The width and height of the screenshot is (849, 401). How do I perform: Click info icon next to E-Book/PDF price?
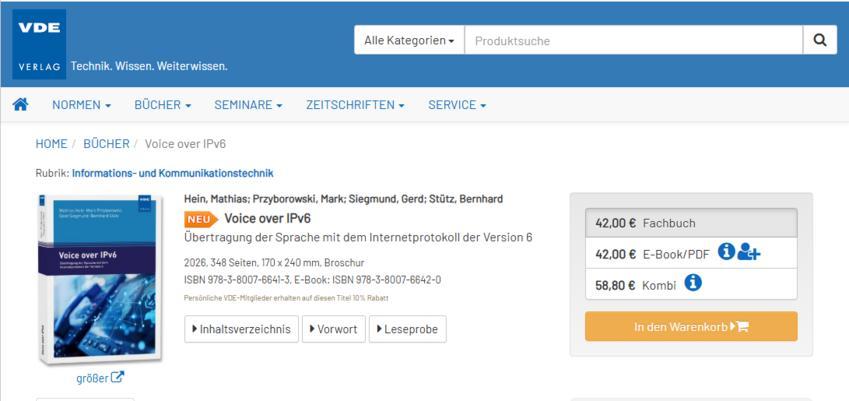726,253
